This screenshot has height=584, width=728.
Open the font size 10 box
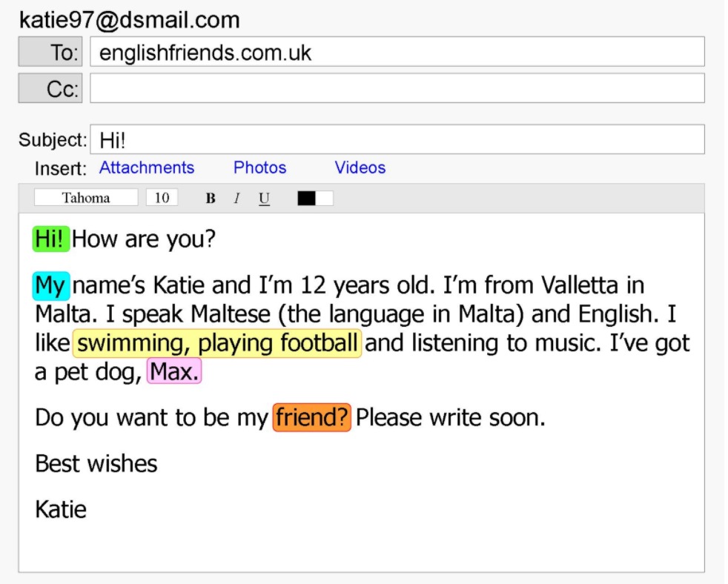(x=162, y=198)
